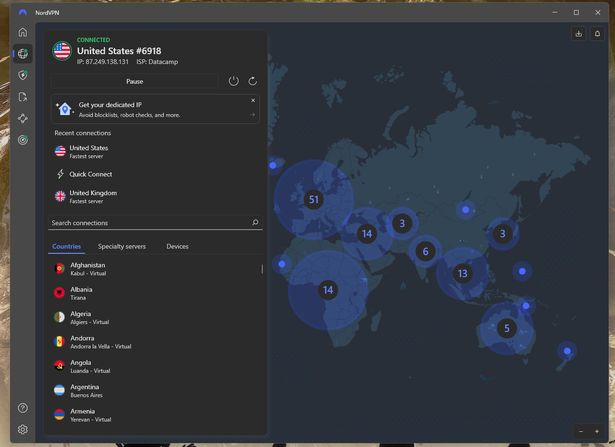Click the country list scrollbar

coord(262,269)
